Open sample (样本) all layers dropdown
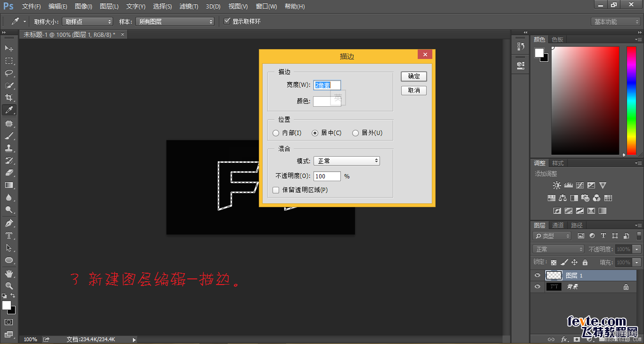This screenshot has height=344, width=644. pos(174,22)
